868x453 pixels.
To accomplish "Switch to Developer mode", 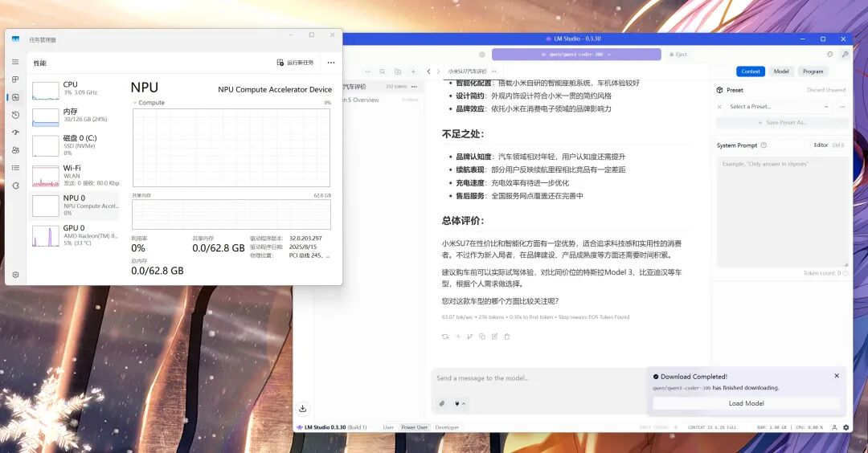I will pyautogui.click(x=447, y=427).
